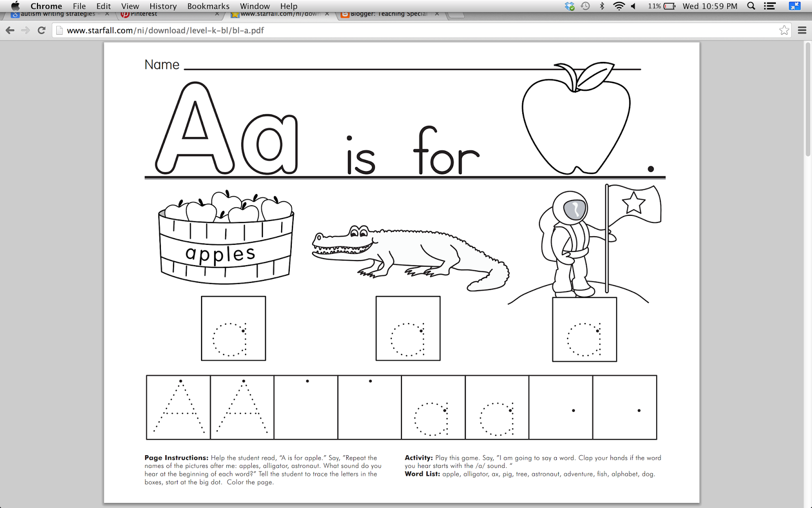Open Spotlight search magnifier icon
This screenshot has width=812, height=508.
point(751,6)
